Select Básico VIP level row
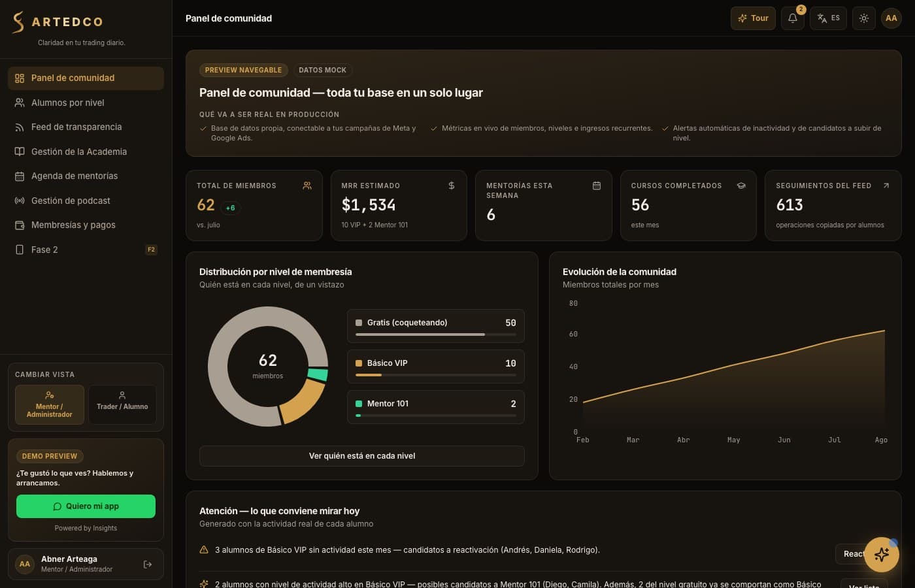 pos(436,367)
